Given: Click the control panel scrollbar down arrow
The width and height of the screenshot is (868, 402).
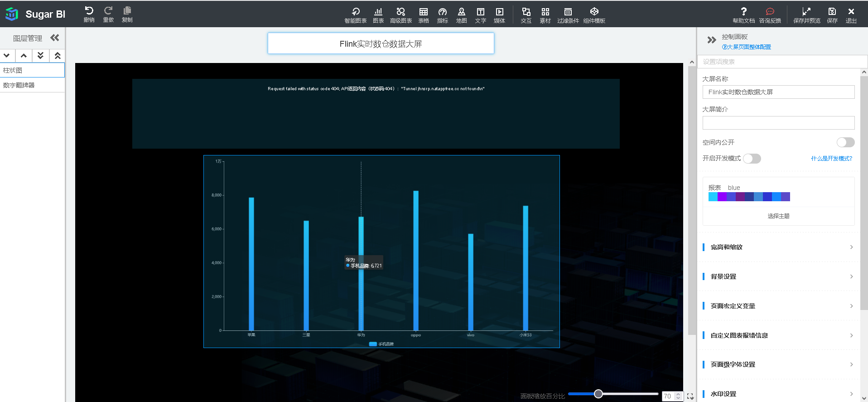Looking at the screenshot, I should tap(864, 398).
